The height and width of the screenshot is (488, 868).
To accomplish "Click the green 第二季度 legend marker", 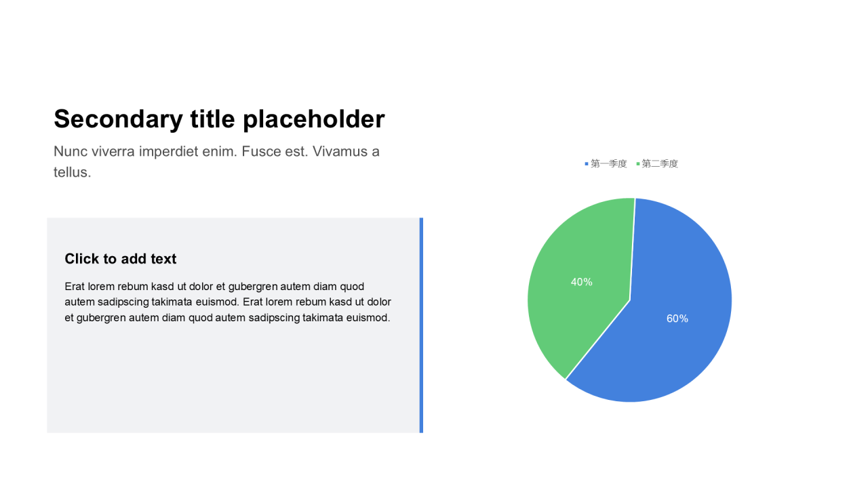I will pyautogui.click(x=638, y=164).
